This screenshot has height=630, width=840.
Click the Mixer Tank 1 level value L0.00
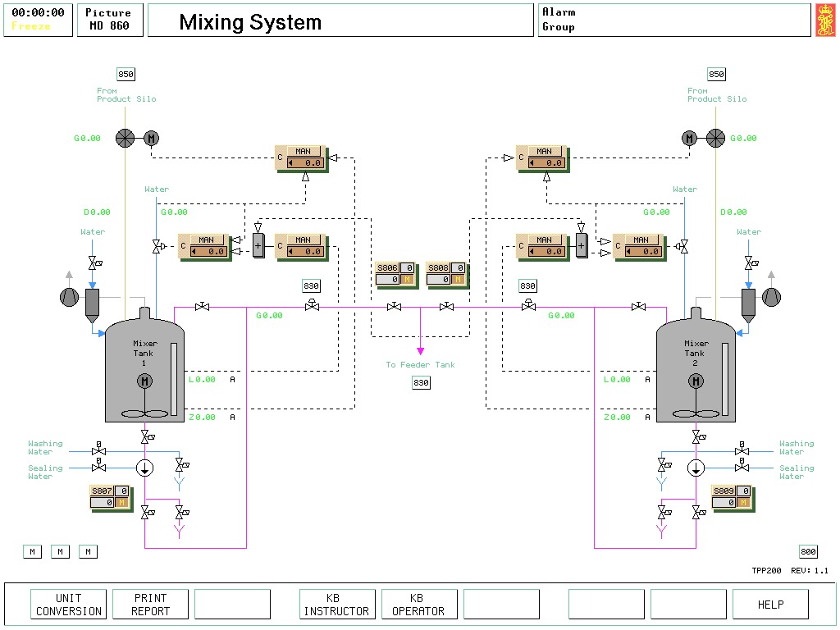202,379
